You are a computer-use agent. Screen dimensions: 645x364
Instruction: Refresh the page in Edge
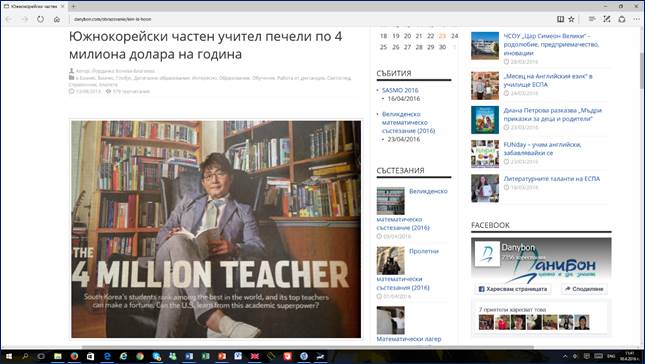(x=40, y=19)
